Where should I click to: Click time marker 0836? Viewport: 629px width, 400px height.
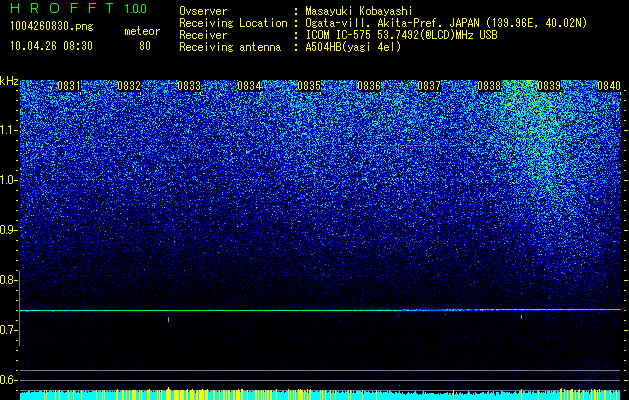click(x=369, y=86)
